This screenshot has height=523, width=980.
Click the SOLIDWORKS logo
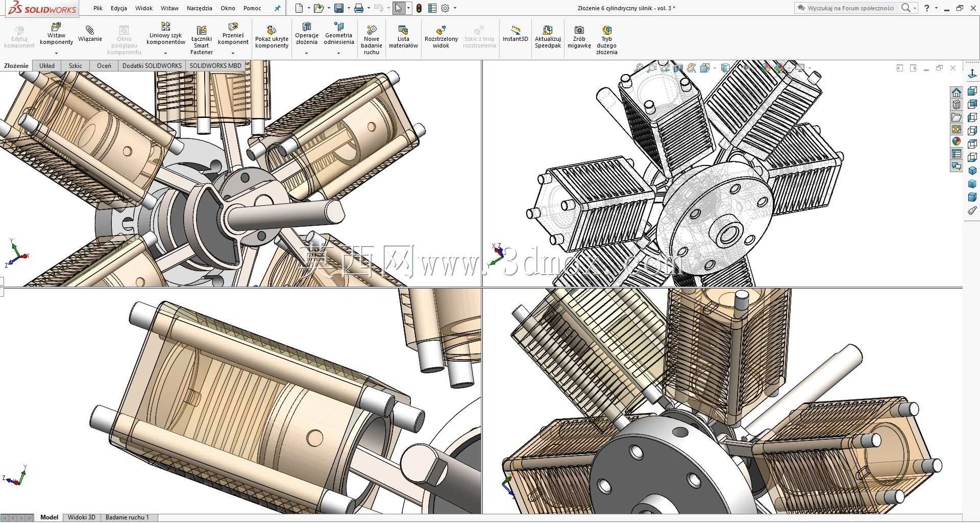pyautogui.click(x=43, y=8)
